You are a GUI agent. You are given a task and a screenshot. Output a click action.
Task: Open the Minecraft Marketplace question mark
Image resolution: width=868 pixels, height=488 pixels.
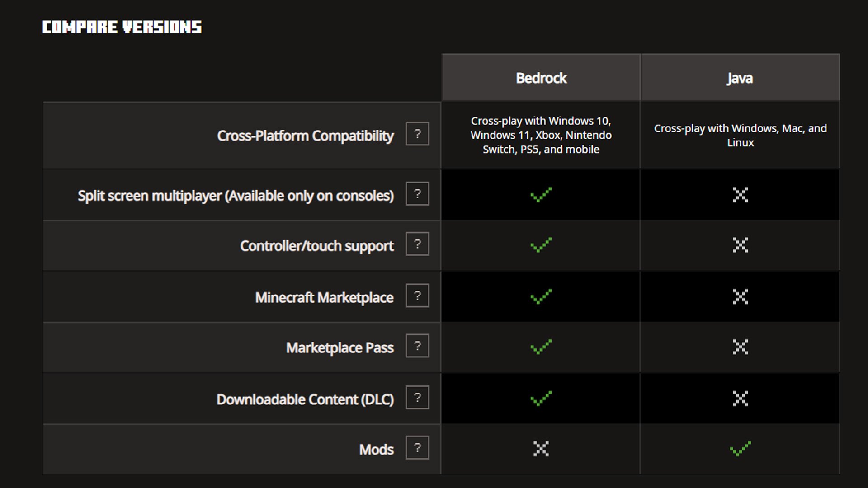tap(417, 296)
